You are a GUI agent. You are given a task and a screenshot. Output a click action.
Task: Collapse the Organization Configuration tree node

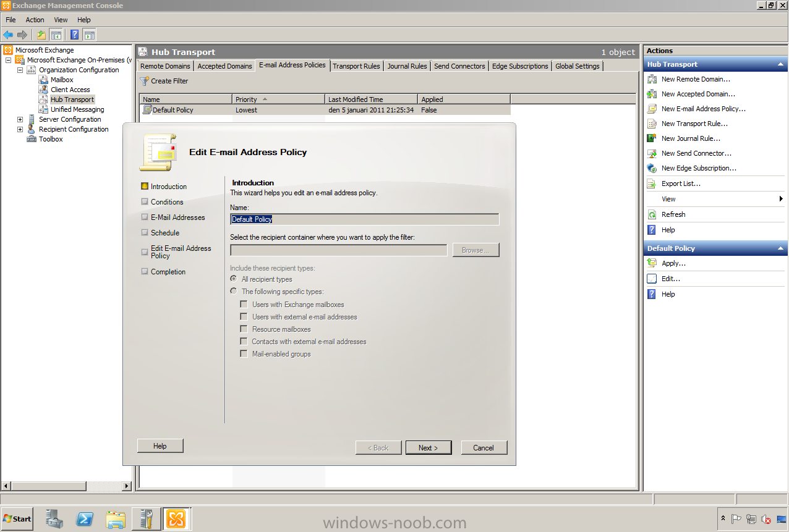pos(20,70)
